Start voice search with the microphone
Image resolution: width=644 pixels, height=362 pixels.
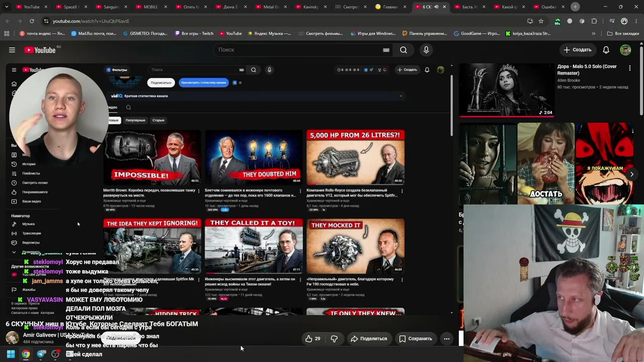point(426,50)
